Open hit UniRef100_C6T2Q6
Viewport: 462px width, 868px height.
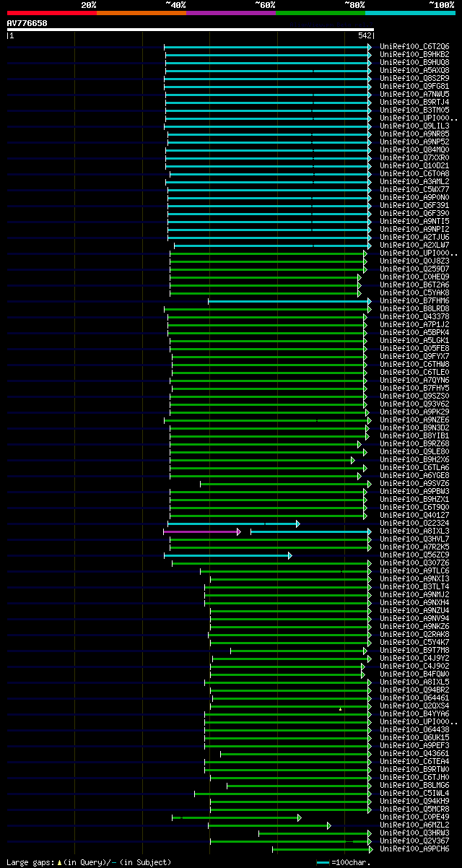click(x=415, y=47)
